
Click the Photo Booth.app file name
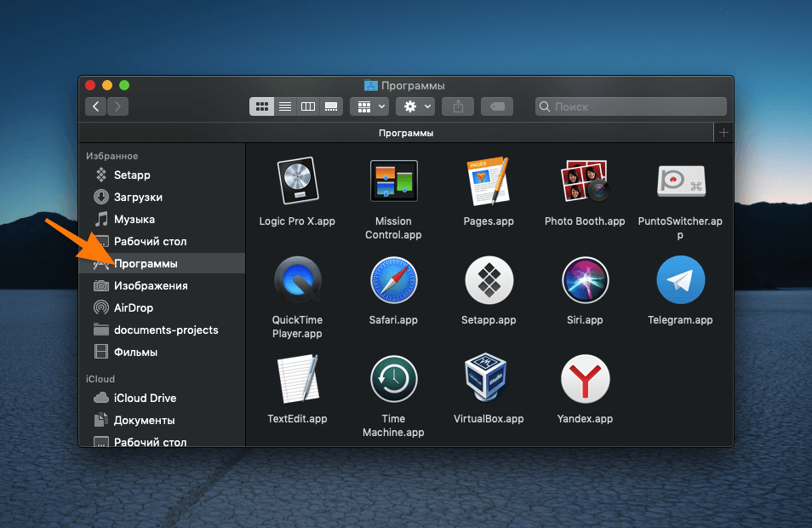point(585,221)
